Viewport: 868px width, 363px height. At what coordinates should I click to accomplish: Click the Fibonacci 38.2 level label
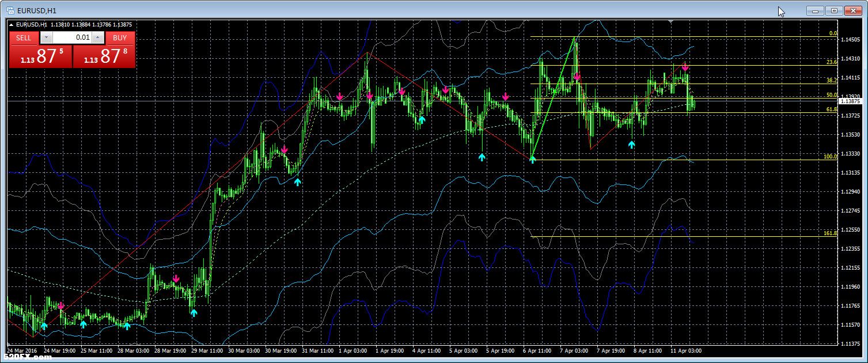coord(831,81)
